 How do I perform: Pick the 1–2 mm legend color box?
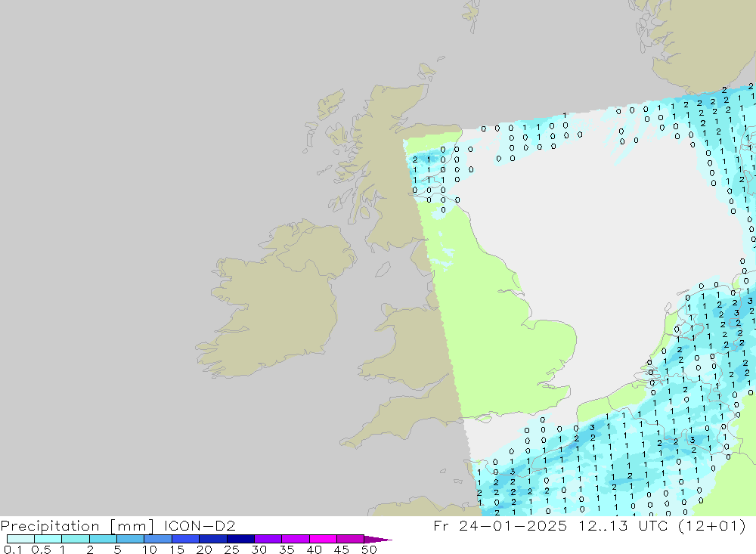pos(75,539)
